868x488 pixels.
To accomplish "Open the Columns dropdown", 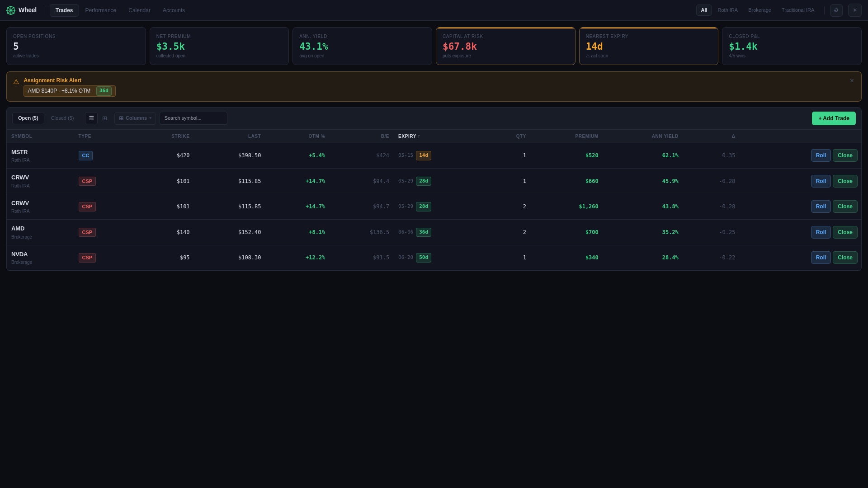I will coord(135,118).
